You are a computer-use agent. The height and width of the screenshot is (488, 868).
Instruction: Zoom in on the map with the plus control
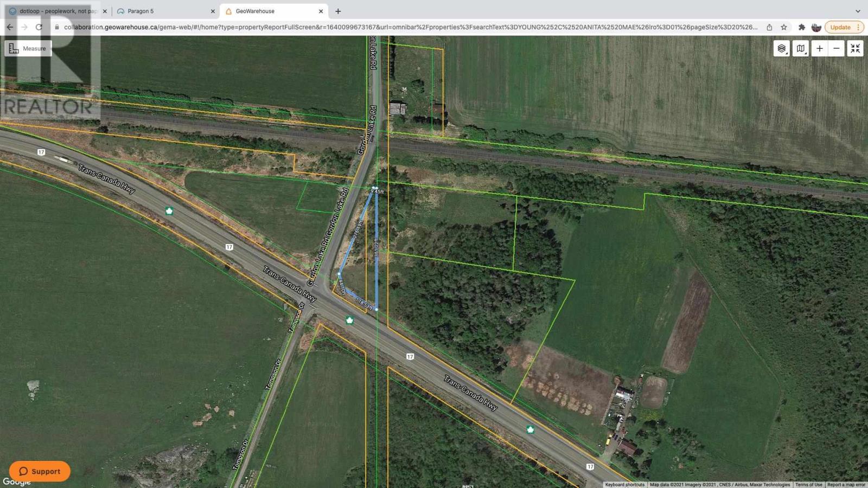pyautogui.click(x=819, y=48)
